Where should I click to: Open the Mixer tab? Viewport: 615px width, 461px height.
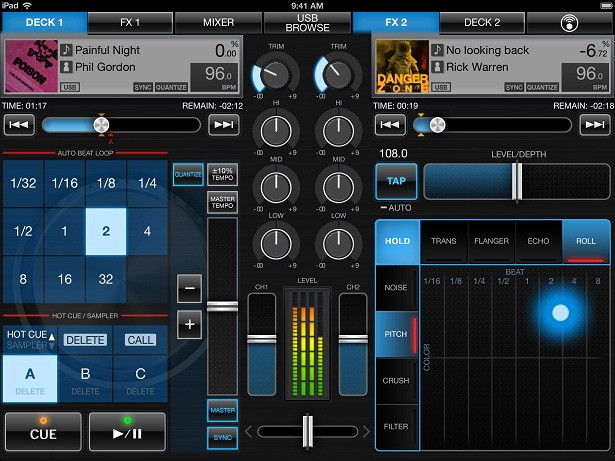point(219,22)
